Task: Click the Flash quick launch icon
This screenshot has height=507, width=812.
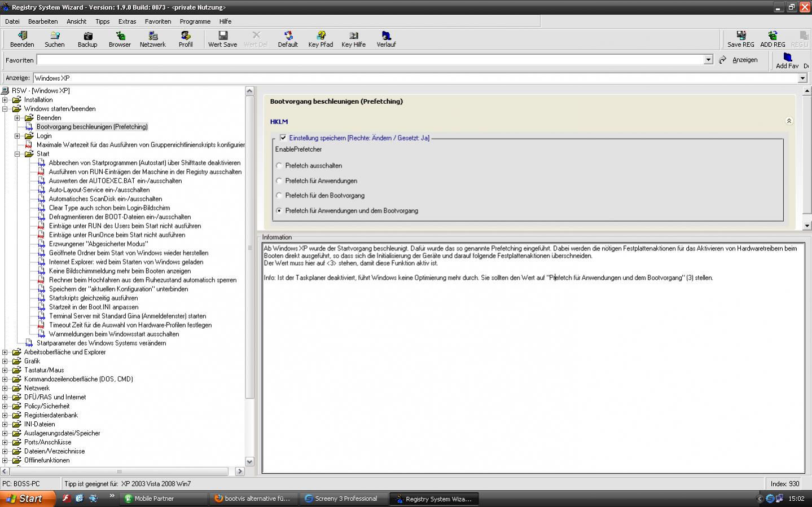Action: (66, 498)
